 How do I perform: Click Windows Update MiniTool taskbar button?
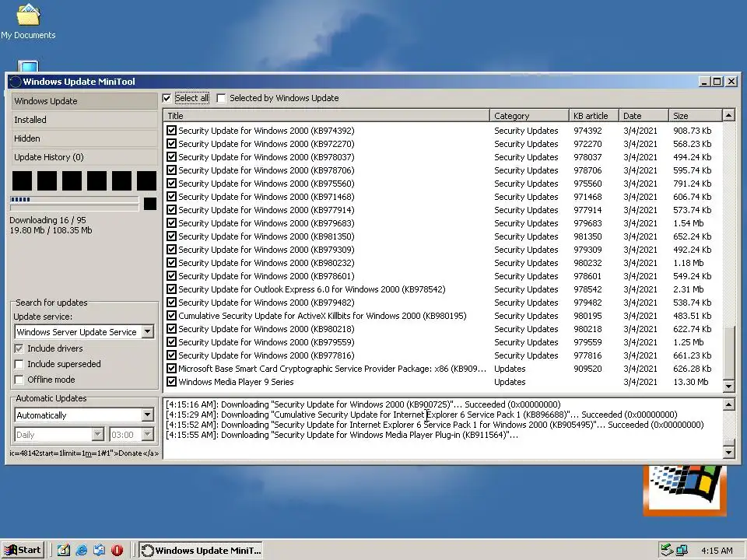201,550
